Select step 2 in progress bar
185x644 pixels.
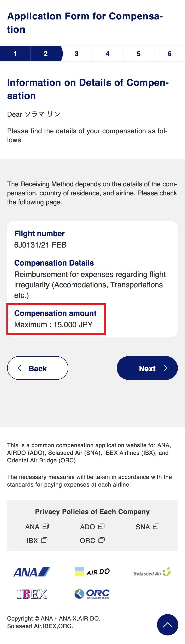(x=46, y=54)
